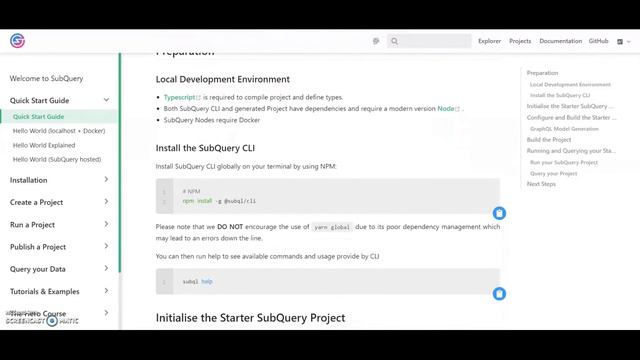Open the Explorer nav link
The height and width of the screenshot is (360, 640).
click(x=489, y=41)
